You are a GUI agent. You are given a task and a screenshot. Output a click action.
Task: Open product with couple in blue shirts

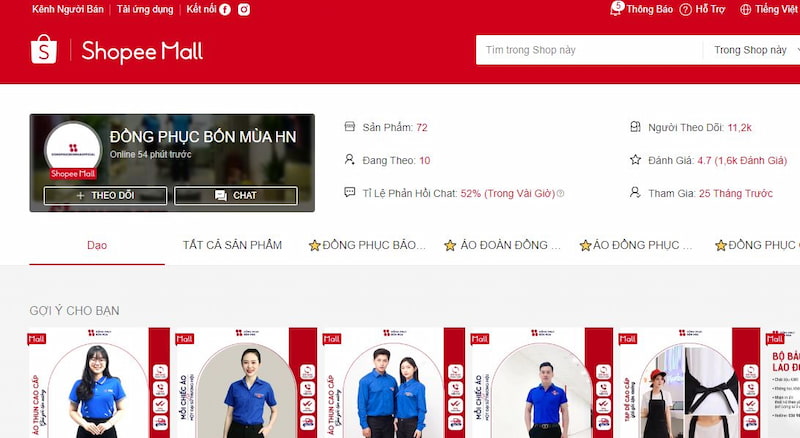394,383
